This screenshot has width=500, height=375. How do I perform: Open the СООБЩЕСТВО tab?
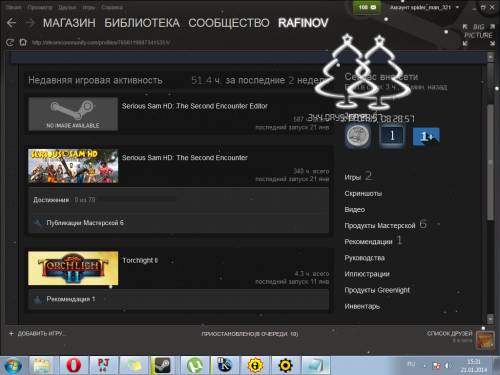[229, 23]
